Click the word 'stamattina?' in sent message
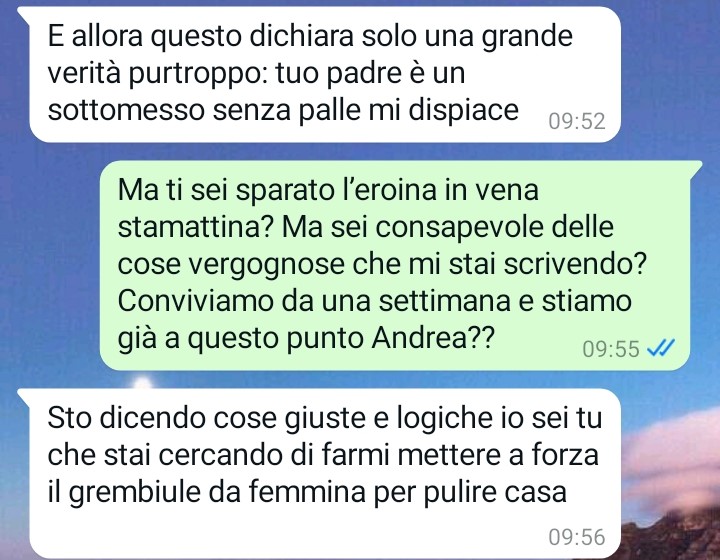The image size is (720, 560). tap(196, 227)
